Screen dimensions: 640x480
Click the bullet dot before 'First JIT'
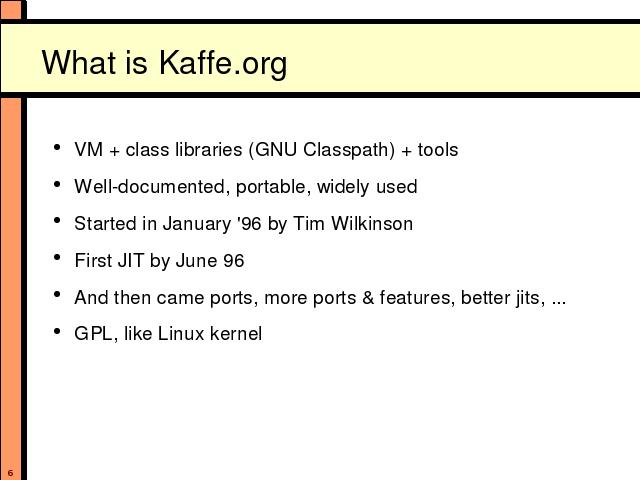pyautogui.click(x=57, y=258)
